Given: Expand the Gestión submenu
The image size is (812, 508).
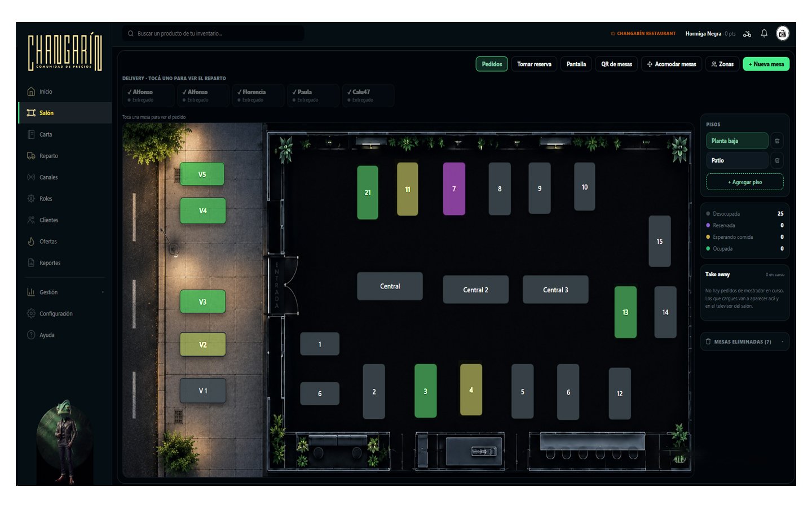Looking at the screenshot, I should 65,292.
